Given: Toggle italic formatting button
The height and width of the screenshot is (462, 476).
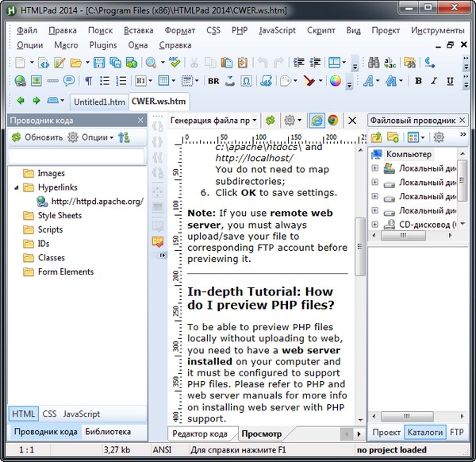Looking at the screenshot, I should 436,80.
